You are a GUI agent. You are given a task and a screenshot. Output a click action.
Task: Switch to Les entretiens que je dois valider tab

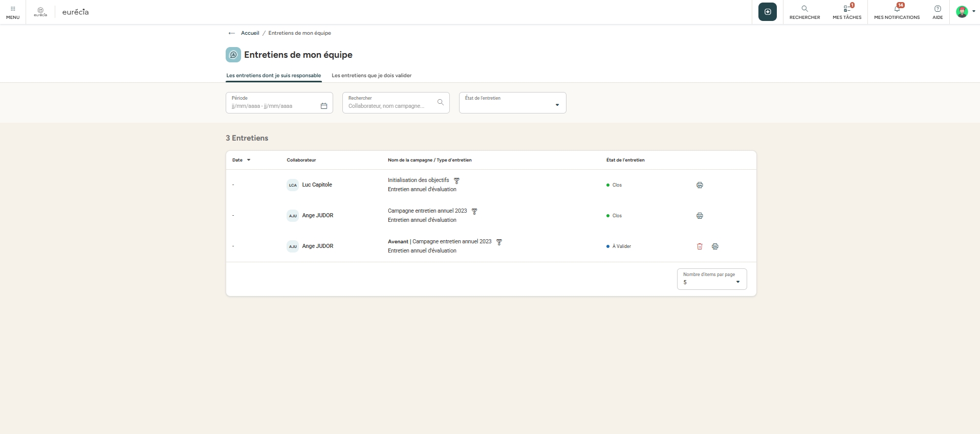pos(372,76)
